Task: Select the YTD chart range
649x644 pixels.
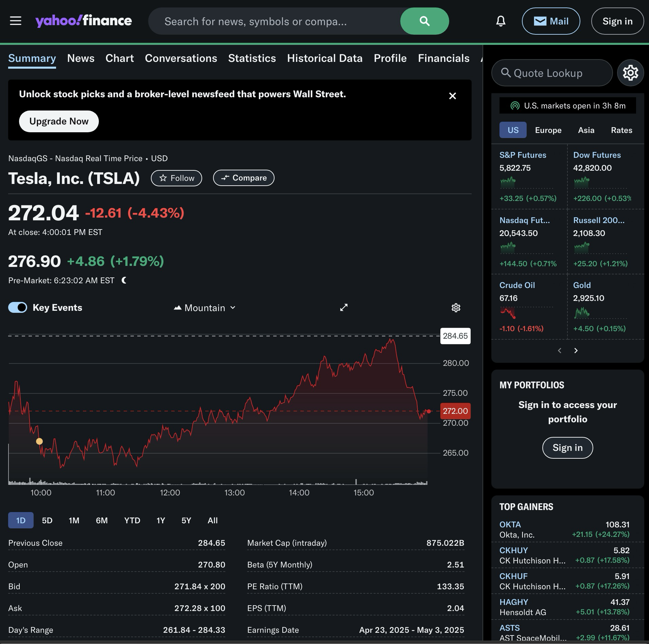Action: point(132,520)
